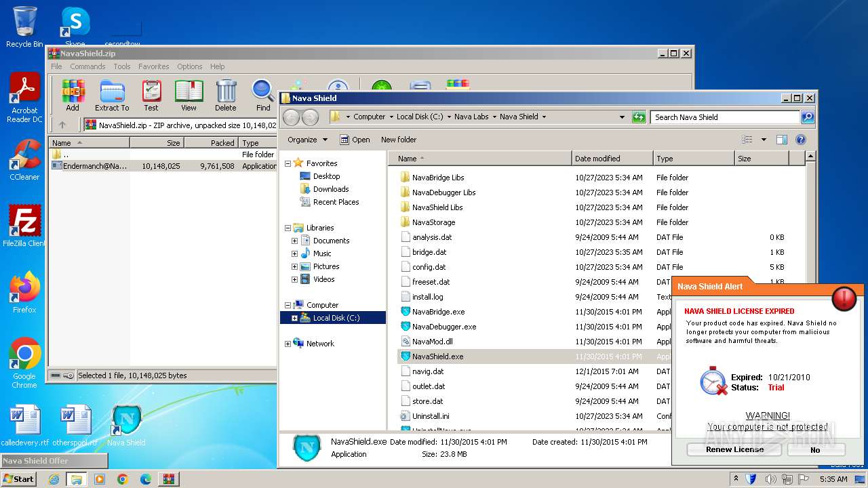This screenshot has width=868, height=488.
Task: Click the Explorer back navigation button
Action: point(292,117)
